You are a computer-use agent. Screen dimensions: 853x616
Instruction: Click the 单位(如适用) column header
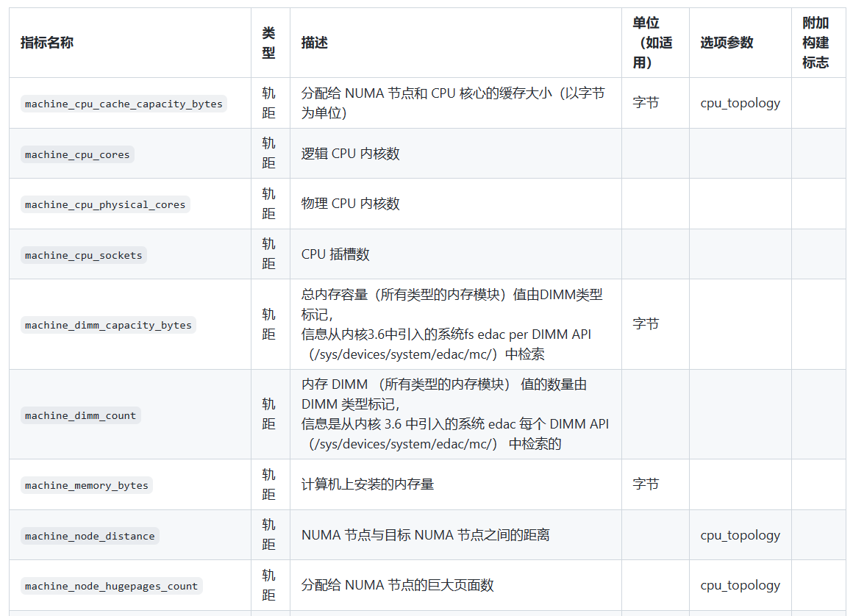coord(653,43)
